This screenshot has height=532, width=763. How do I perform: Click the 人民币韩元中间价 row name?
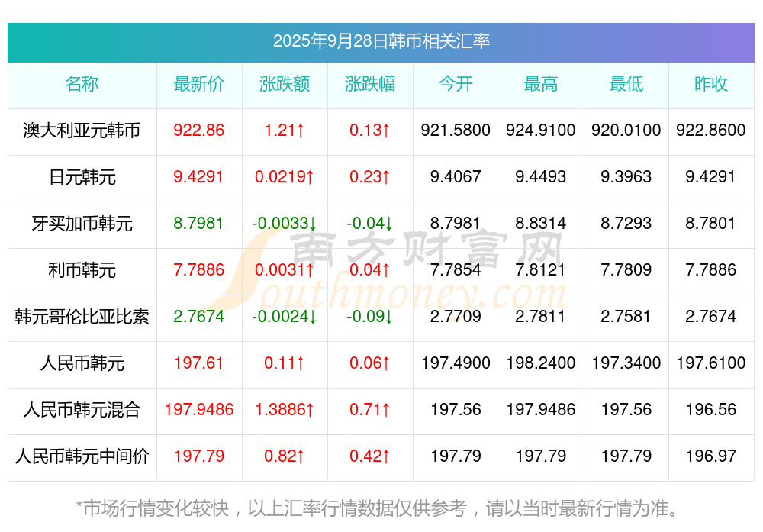click(82, 456)
